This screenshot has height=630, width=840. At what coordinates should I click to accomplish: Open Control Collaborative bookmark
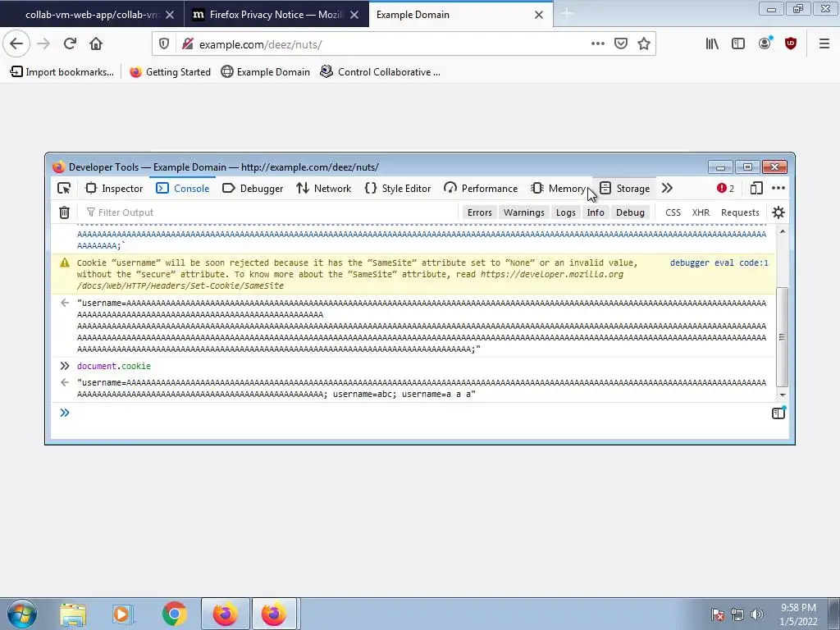click(381, 72)
